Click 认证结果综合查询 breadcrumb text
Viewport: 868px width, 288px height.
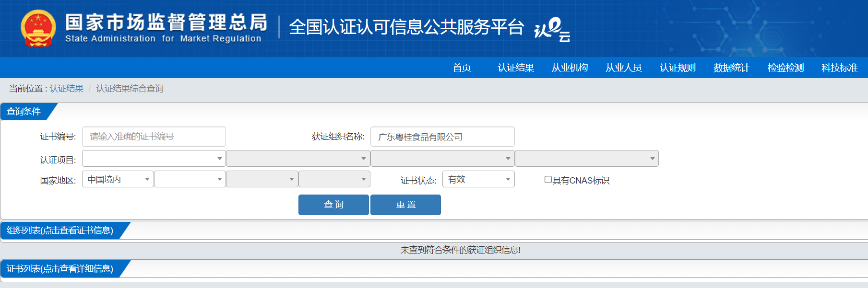[x=130, y=89]
